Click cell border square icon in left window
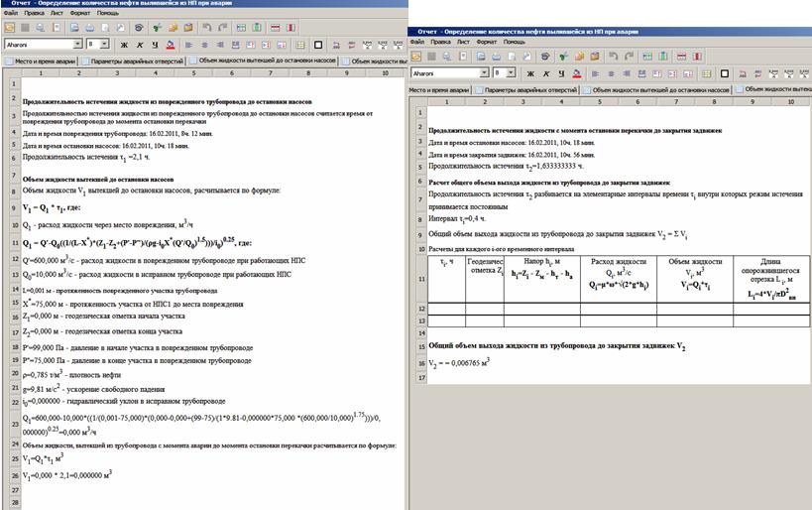This screenshot has height=510, width=812. click(x=319, y=45)
